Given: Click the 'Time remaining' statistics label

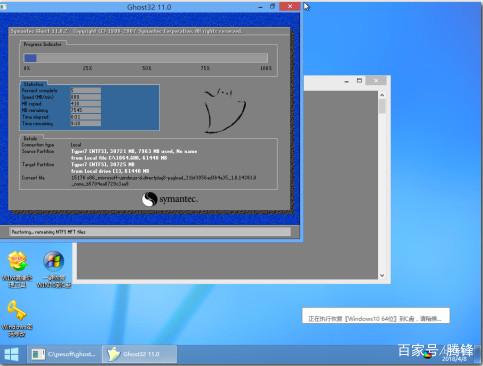Looking at the screenshot, I should pyautogui.click(x=37, y=124).
